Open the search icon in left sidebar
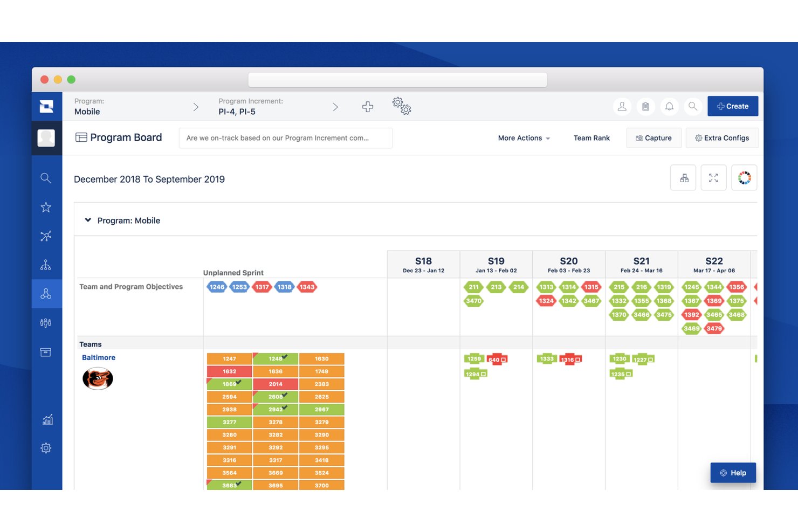Viewport: 798px width, 532px height. (46, 178)
